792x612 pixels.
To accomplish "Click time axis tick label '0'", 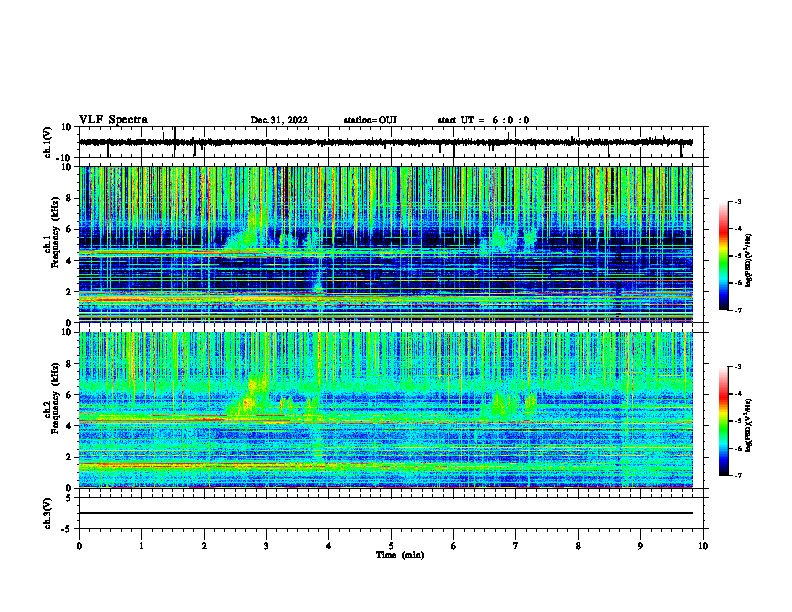I will [79, 546].
